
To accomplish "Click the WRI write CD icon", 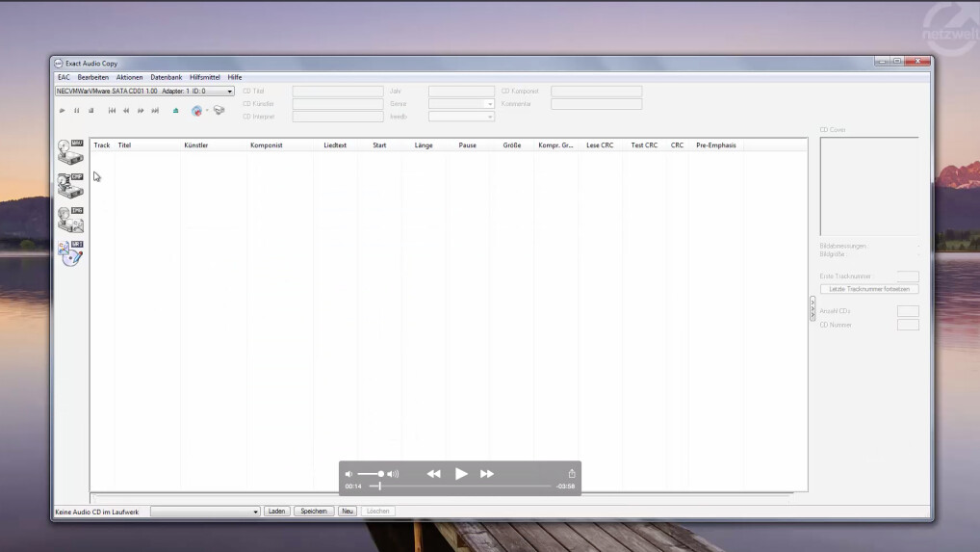I will 70,252.
